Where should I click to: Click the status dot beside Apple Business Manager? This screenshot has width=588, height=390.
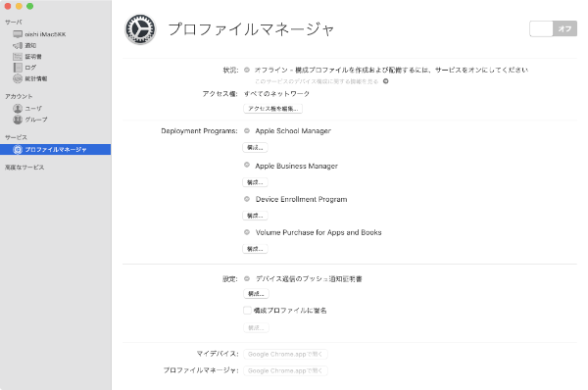click(x=247, y=165)
